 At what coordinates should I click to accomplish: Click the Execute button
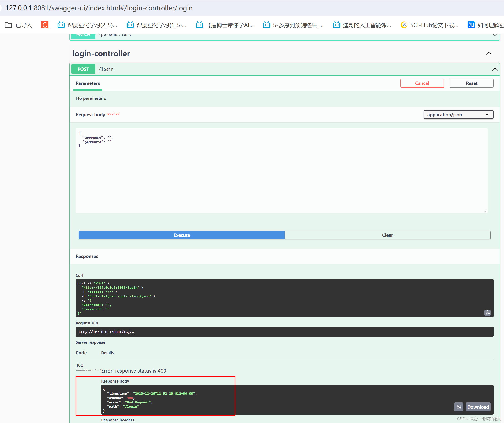pyautogui.click(x=181, y=235)
